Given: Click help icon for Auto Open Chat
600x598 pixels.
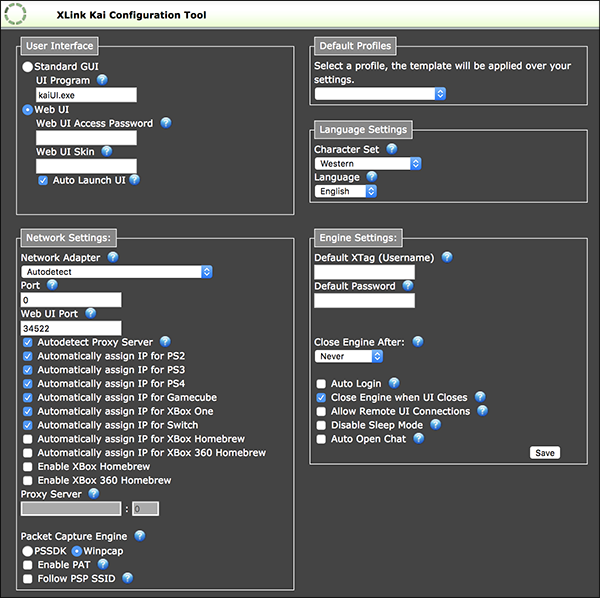Looking at the screenshot, I should point(419,438).
